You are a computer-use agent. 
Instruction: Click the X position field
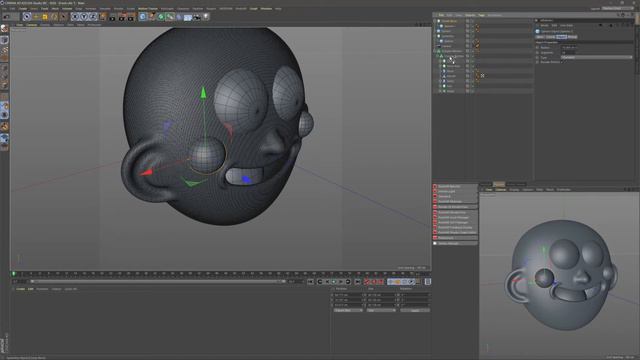pyautogui.click(x=348, y=294)
